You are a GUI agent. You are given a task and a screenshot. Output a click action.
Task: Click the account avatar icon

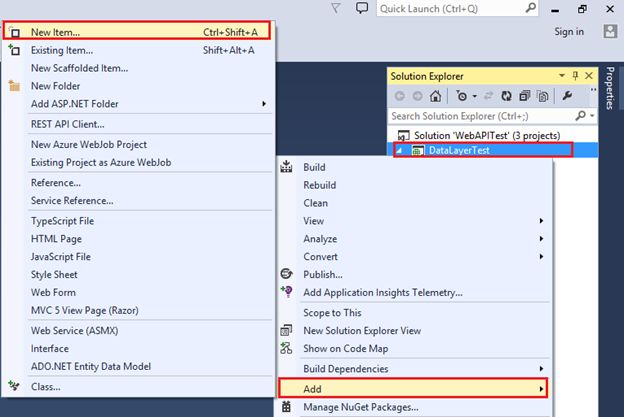click(610, 31)
